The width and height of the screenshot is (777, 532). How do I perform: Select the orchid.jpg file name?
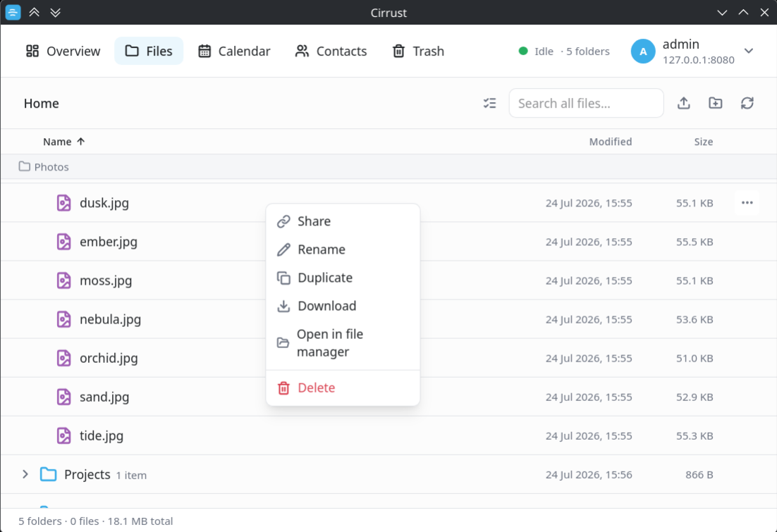109,358
